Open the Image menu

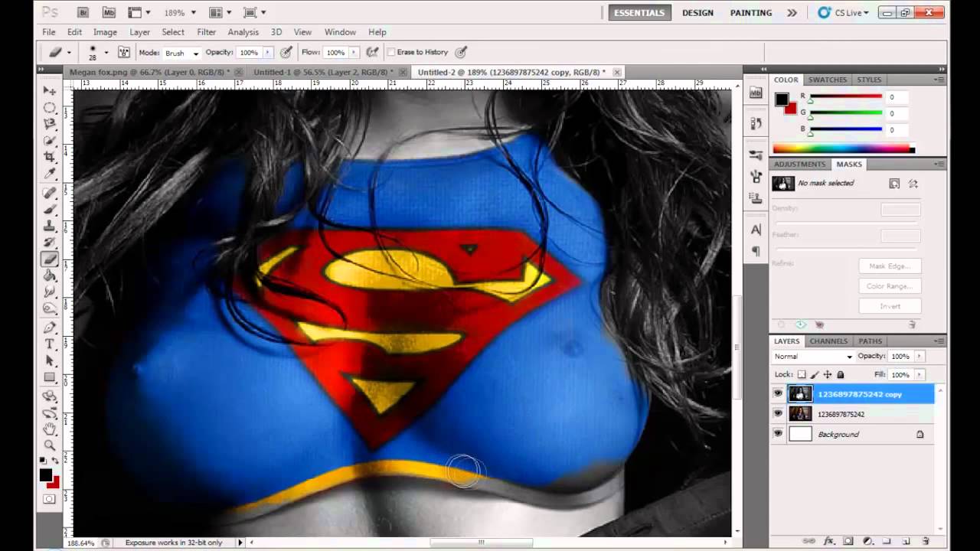pos(105,32)
